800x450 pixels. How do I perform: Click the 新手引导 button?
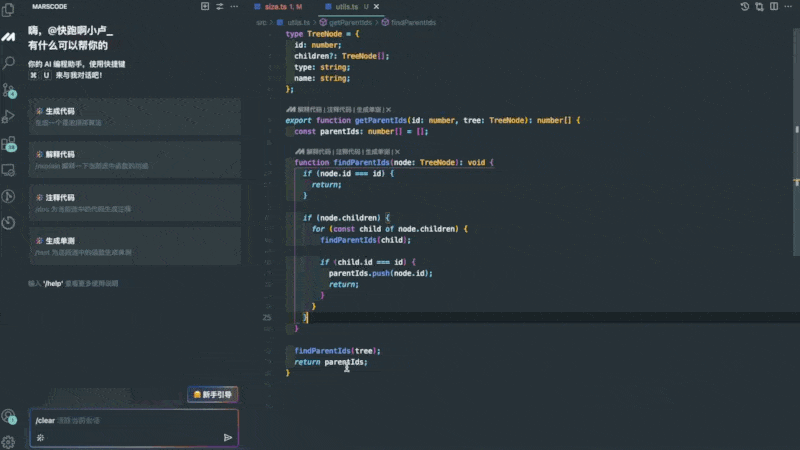pyautogui.click(x=213, y=394)
